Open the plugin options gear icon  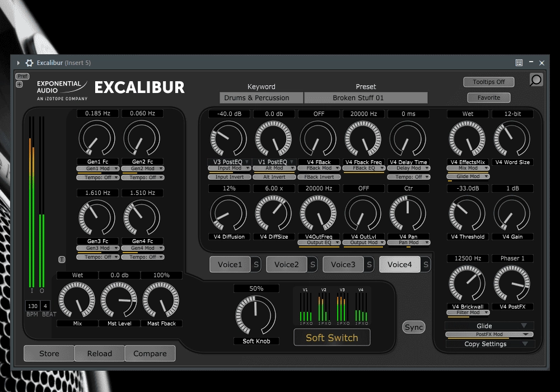[x=29, y=63]
